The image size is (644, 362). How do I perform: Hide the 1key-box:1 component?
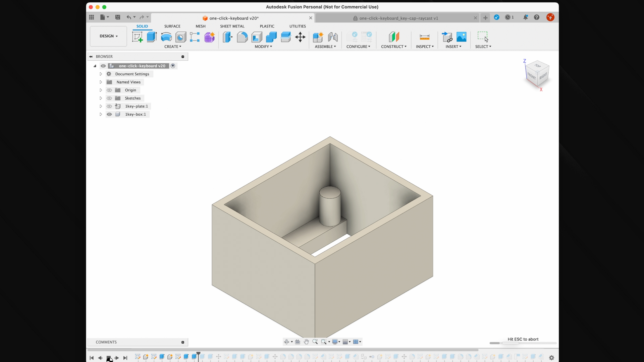click(109, 114)
